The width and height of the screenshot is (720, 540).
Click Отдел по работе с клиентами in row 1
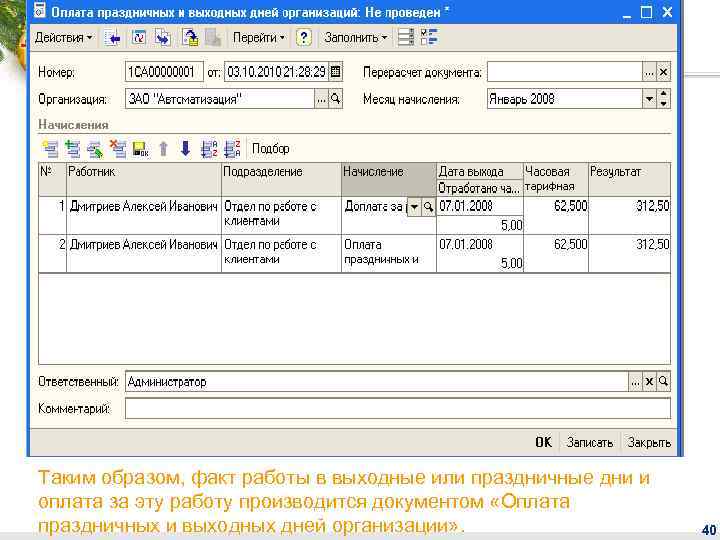coord(281,214)
